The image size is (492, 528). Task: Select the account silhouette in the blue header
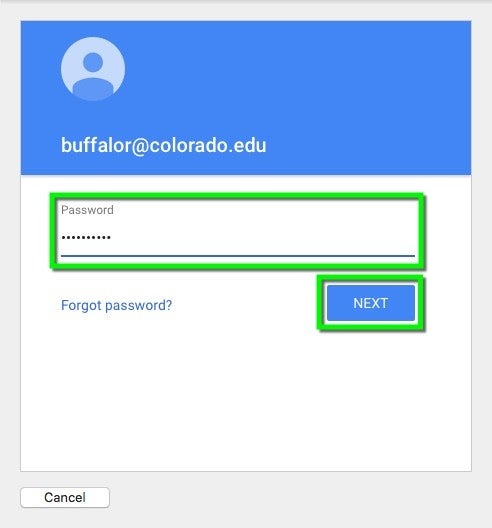pos(93,69)
